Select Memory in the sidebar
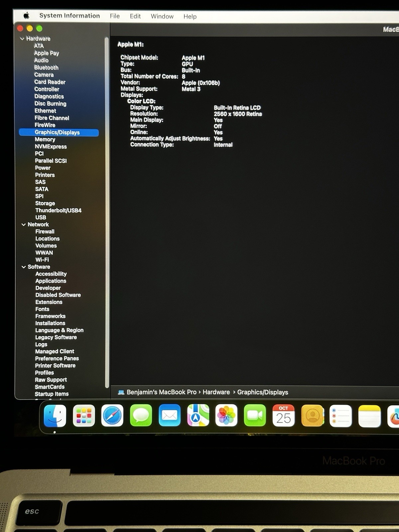This screenshot has width=399, height=532. pyautogui.click(x=45, y=140)
